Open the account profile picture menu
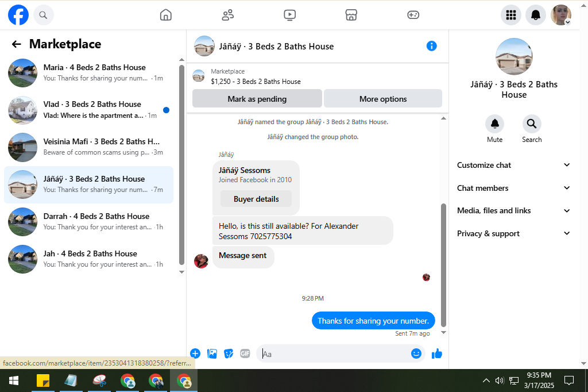The width and height of the screenshot is (588, 392). (x=560, y=15)
